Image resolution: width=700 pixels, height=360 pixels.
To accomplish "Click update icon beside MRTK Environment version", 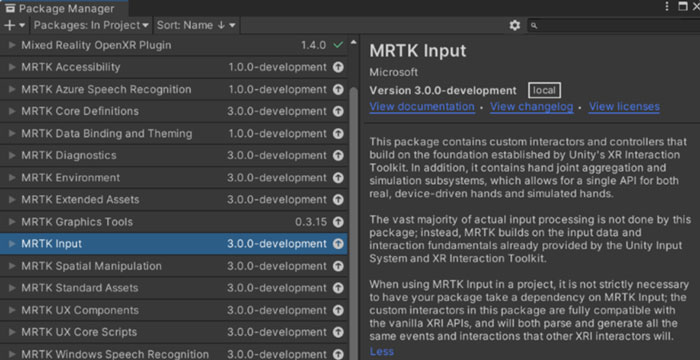I will pos(338,178).
